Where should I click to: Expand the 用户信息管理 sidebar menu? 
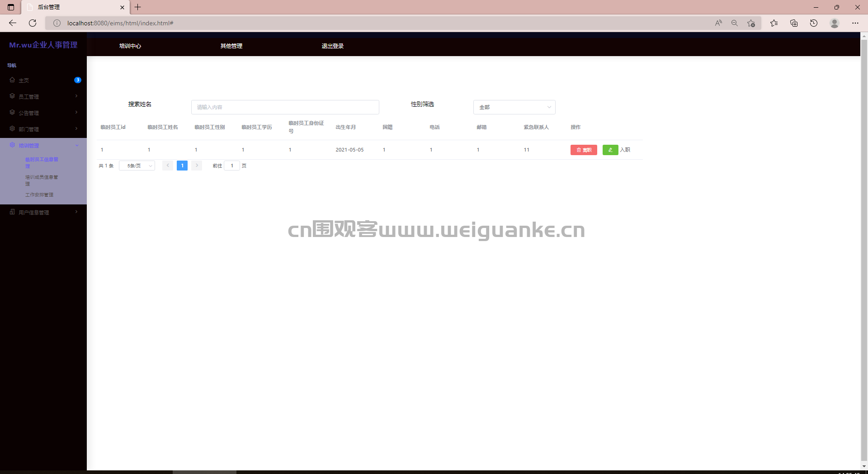43,212
